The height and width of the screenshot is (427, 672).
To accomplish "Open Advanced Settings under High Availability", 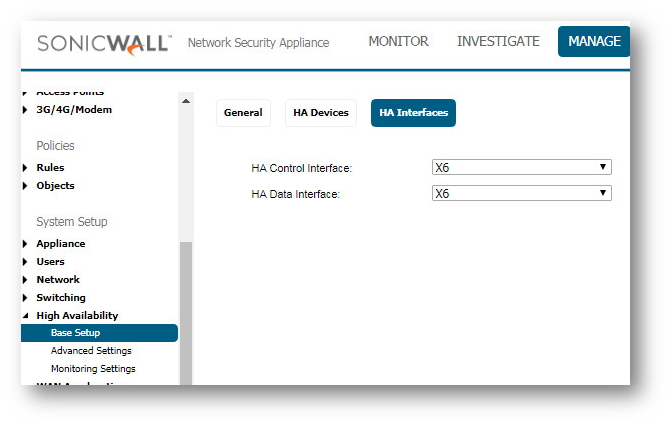I will [x=91, y=351].
